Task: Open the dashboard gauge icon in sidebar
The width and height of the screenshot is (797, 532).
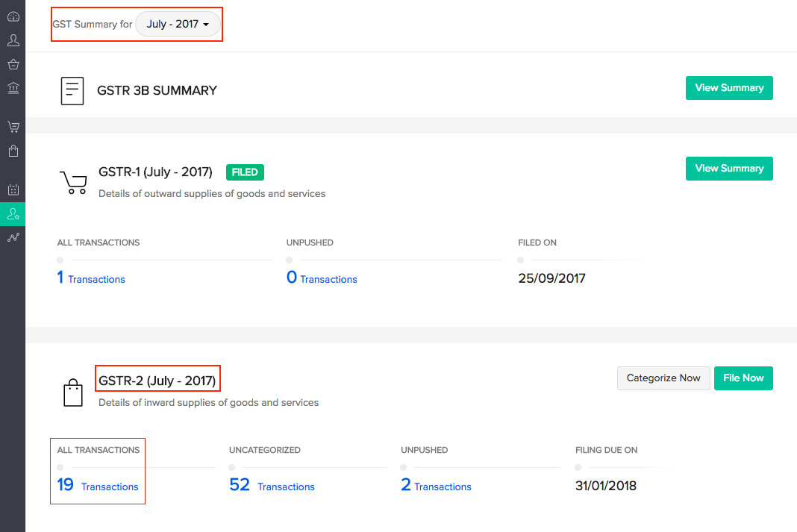Action: (13, 16)
